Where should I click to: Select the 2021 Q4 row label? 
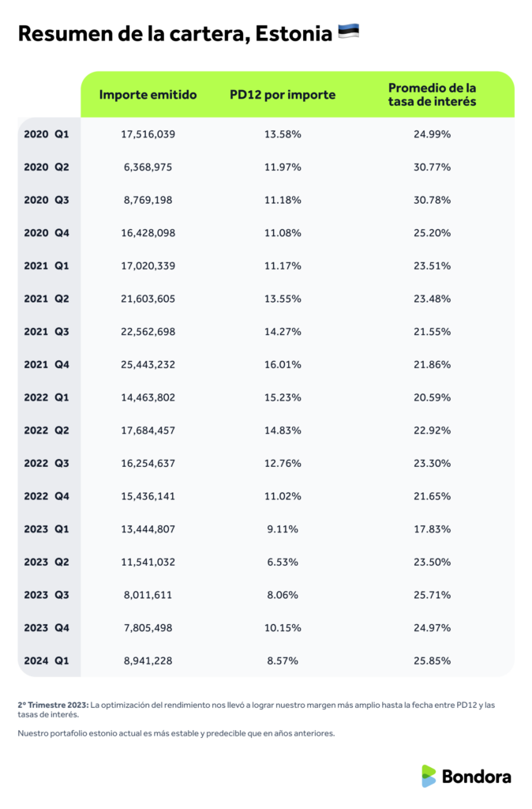click(47, 364)
